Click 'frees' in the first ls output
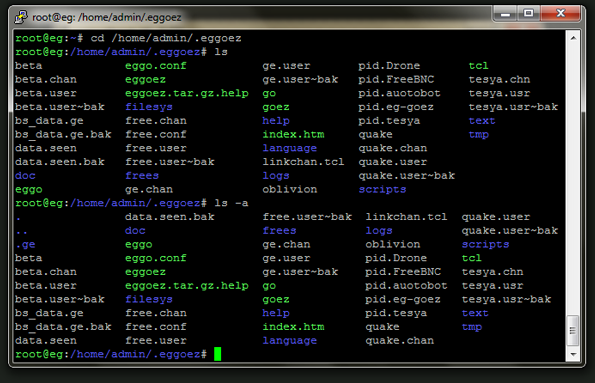This screenshot has width=595, height=383. 142,176
